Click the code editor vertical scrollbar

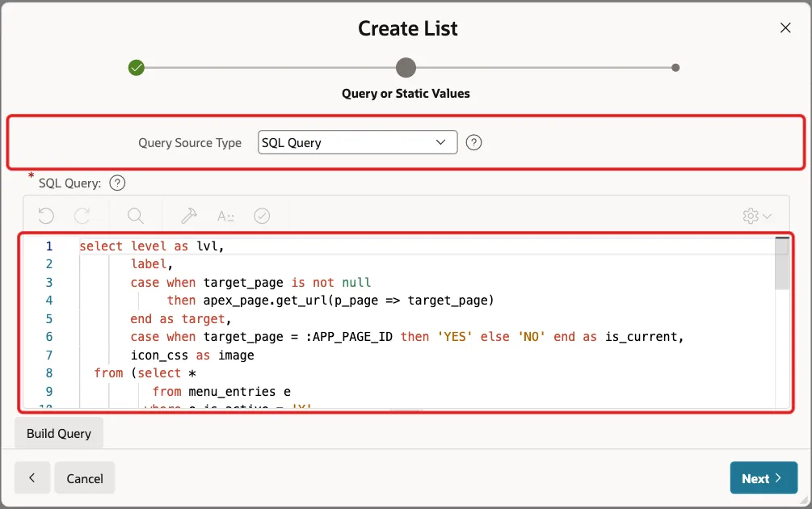click(782, 264)
